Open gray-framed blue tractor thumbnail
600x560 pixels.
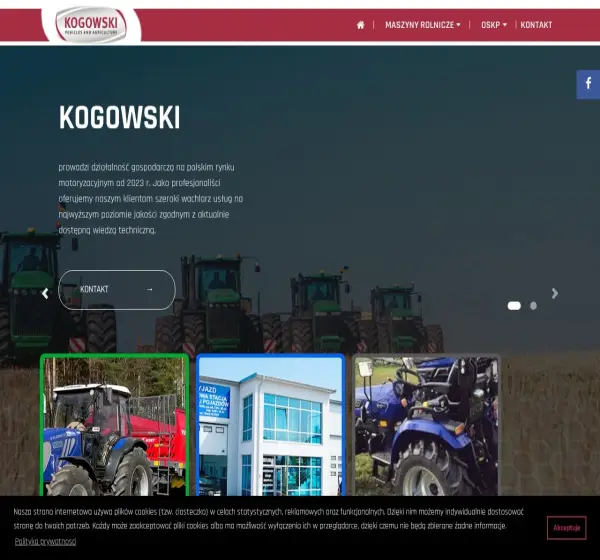pyautogui.click(x=426, y=425)
